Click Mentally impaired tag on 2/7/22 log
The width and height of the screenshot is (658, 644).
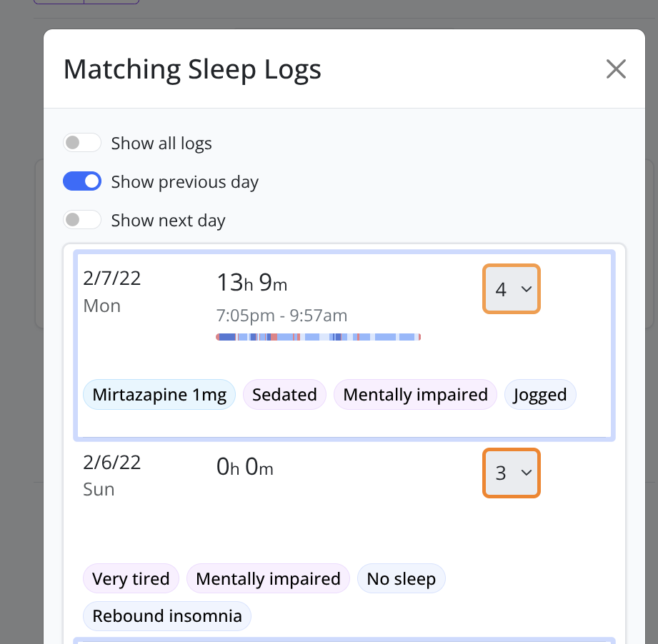pyautogui.click(x=415, y=395)
